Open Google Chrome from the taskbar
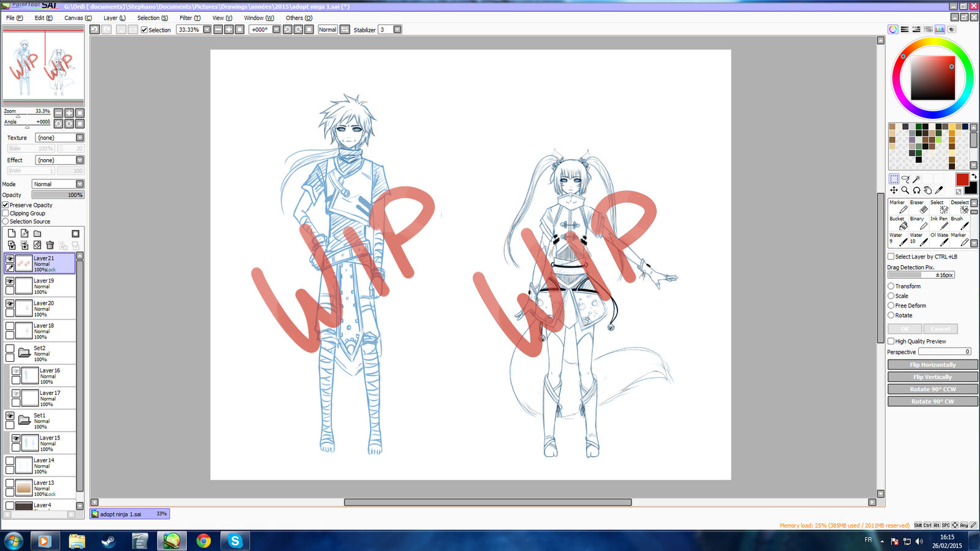 203,541
